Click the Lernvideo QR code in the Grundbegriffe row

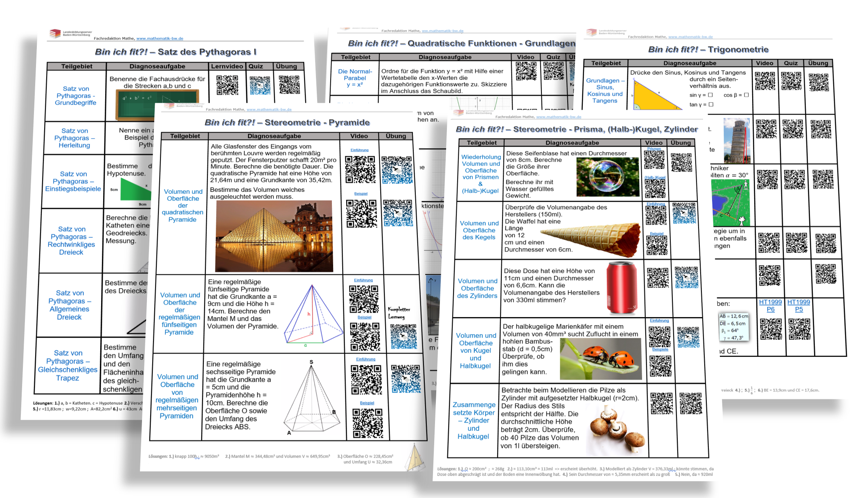(227, 85)
